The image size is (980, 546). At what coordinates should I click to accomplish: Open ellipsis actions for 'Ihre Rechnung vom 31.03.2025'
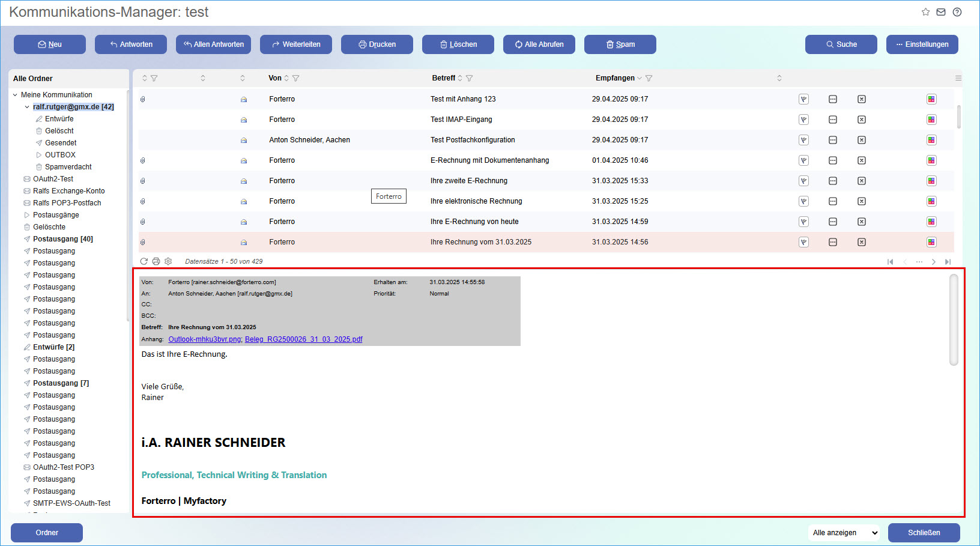[832, 242]
